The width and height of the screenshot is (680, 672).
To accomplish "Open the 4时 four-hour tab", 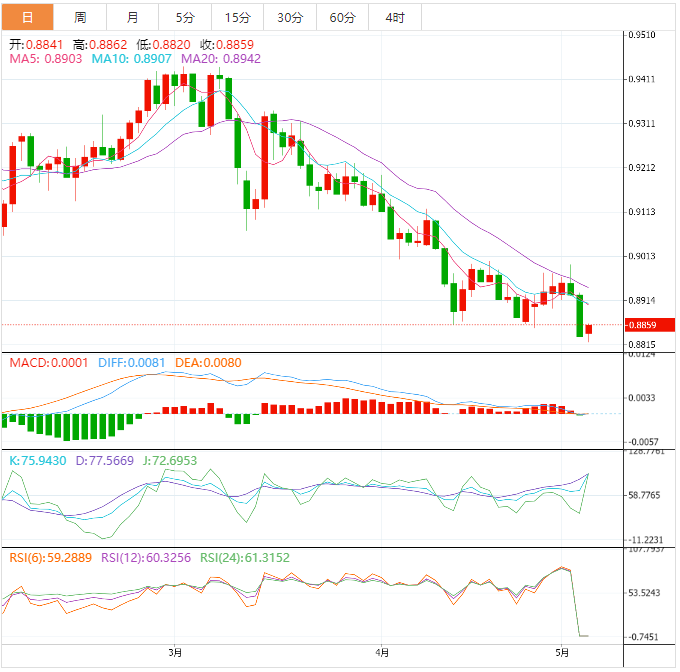I will (394, 17).
